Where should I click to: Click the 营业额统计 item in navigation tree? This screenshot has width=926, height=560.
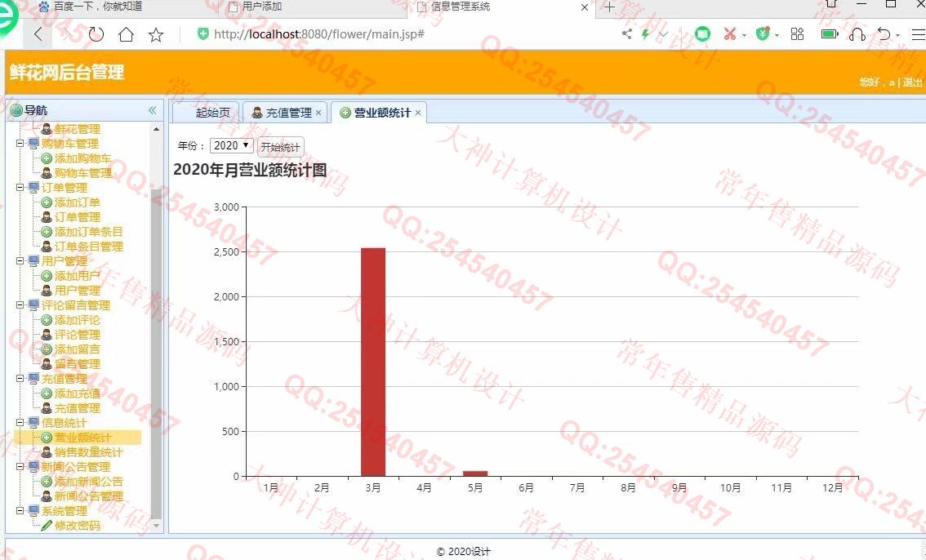pyautogui.click(x=82, y=438)
